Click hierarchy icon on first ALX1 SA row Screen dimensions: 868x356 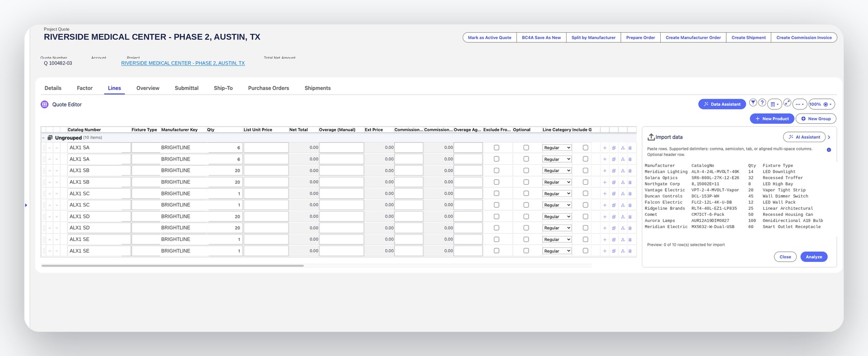623,148
